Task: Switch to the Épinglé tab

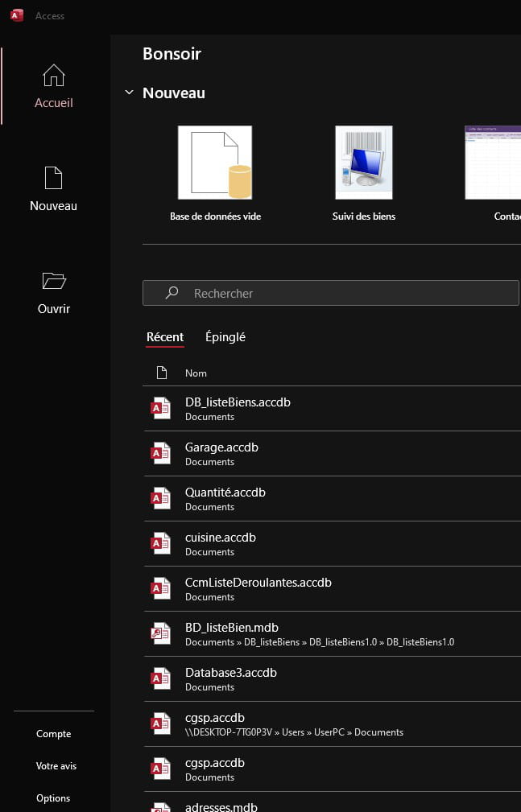Action: (225, 337)
